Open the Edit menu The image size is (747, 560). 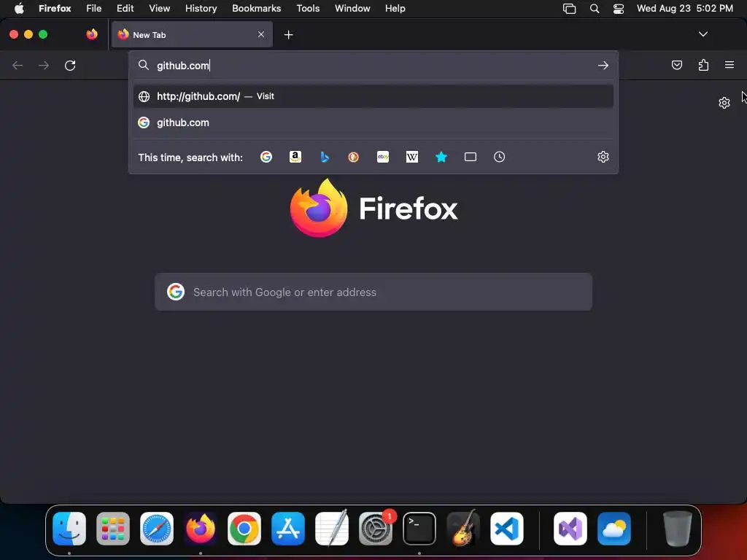pos(125,8)
